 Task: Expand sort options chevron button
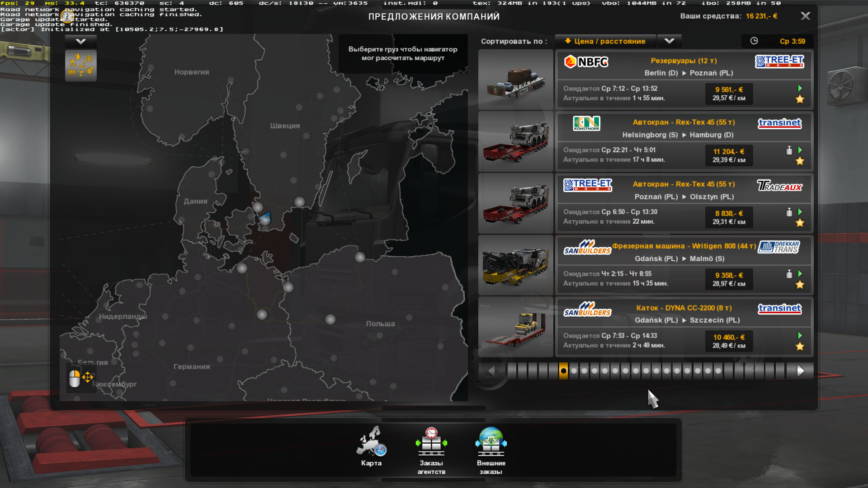(x=669, y=41)
